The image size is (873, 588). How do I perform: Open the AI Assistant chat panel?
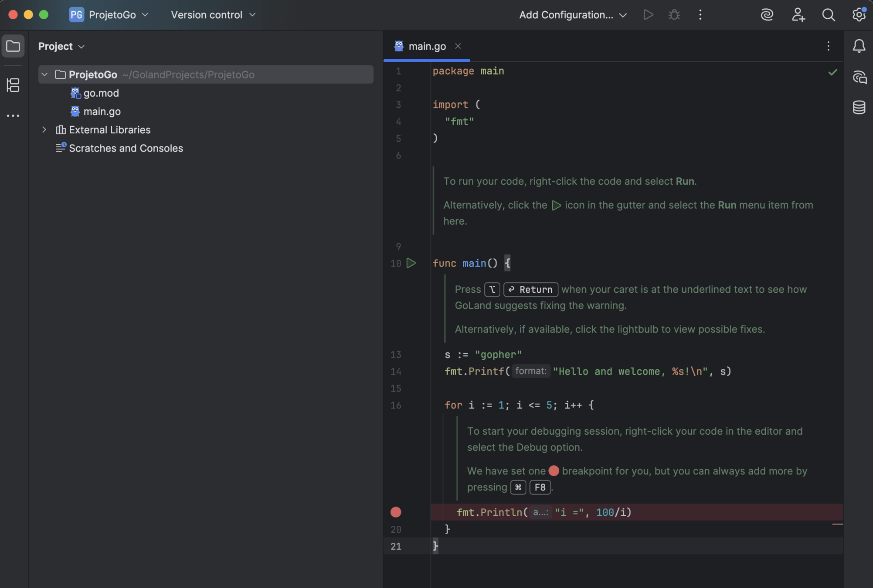coord(859,78)
